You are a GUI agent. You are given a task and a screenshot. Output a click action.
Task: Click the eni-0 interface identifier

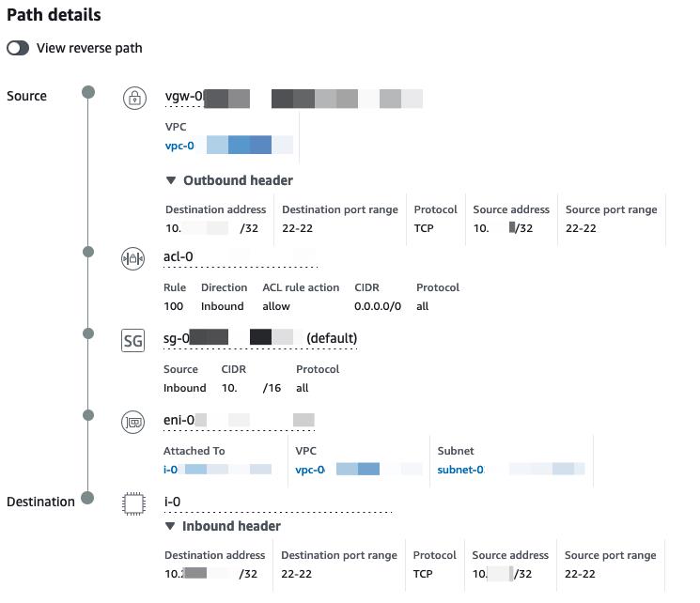click(179, 420)
